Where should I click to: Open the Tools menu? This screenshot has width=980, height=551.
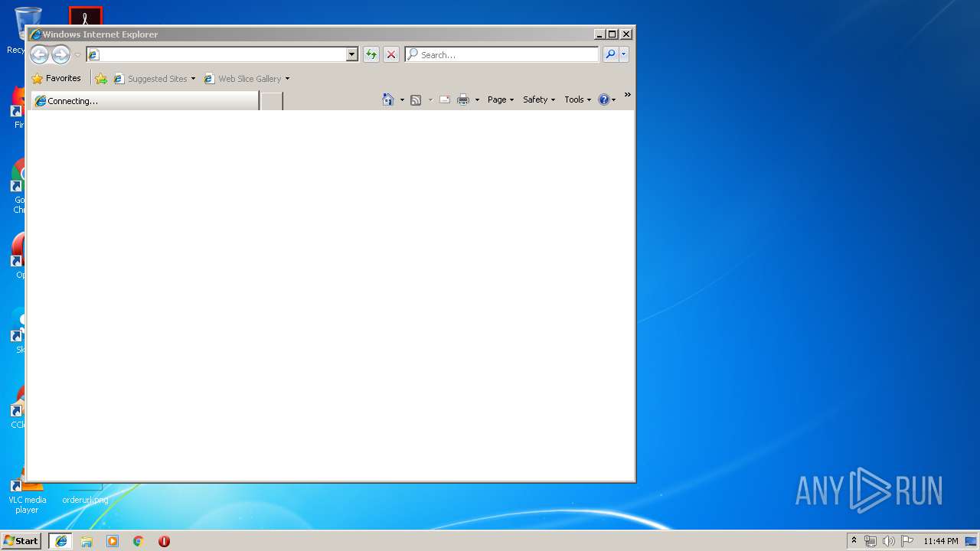click(x=578, y=99)
